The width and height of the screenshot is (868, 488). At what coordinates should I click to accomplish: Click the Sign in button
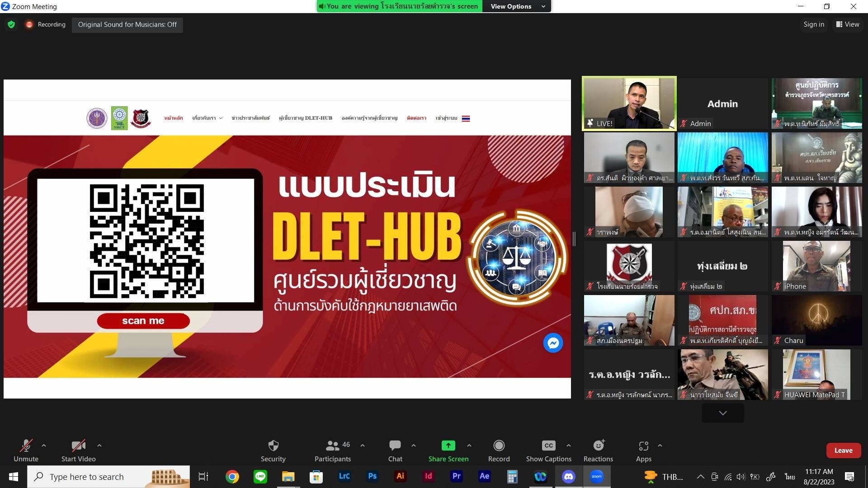point(813,24)
